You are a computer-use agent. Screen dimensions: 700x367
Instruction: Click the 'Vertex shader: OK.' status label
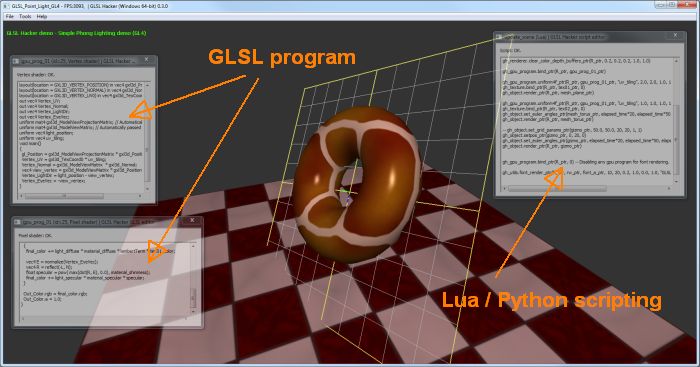click(x=36, y=75)
